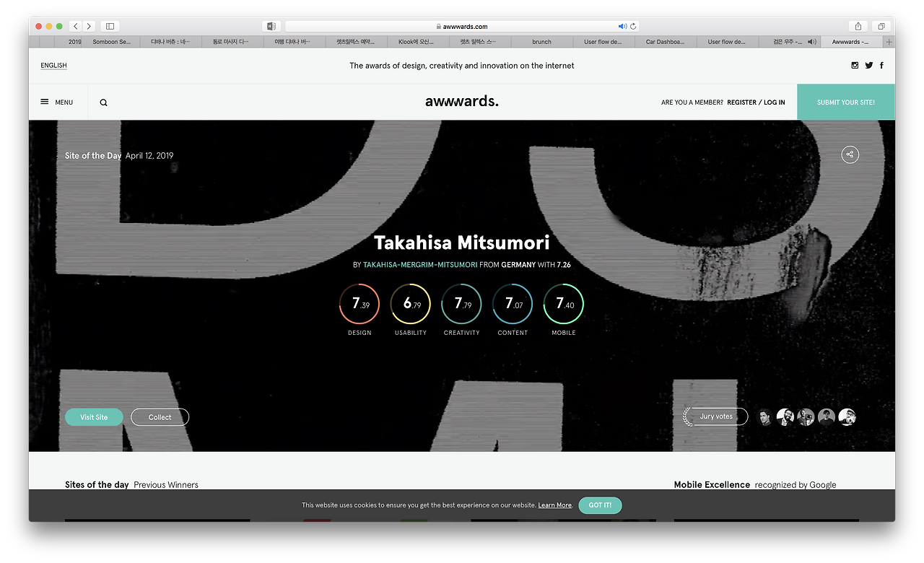The height and width of the screenshot is (563, 924).
Task: Open the fifth jury member avatar
Action: coord(847,416)
